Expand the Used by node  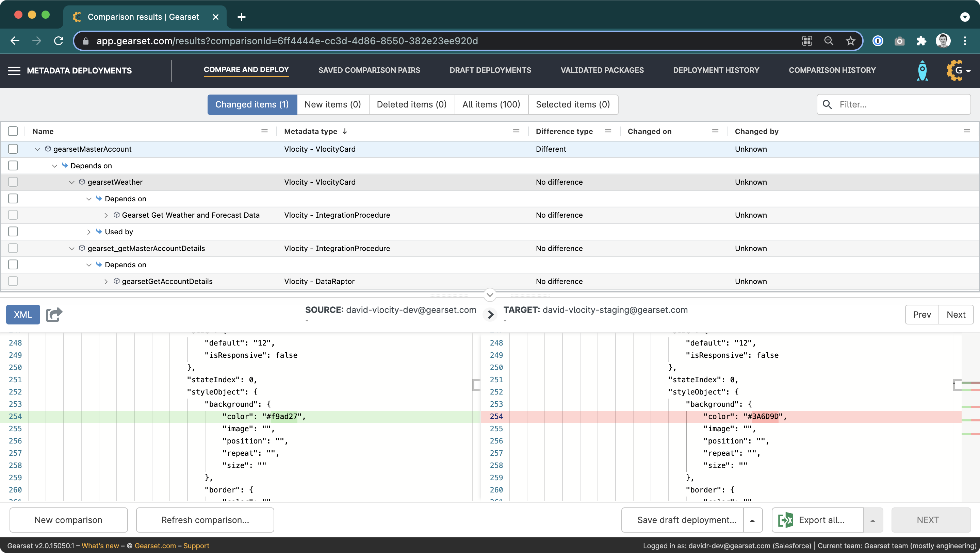88,232
